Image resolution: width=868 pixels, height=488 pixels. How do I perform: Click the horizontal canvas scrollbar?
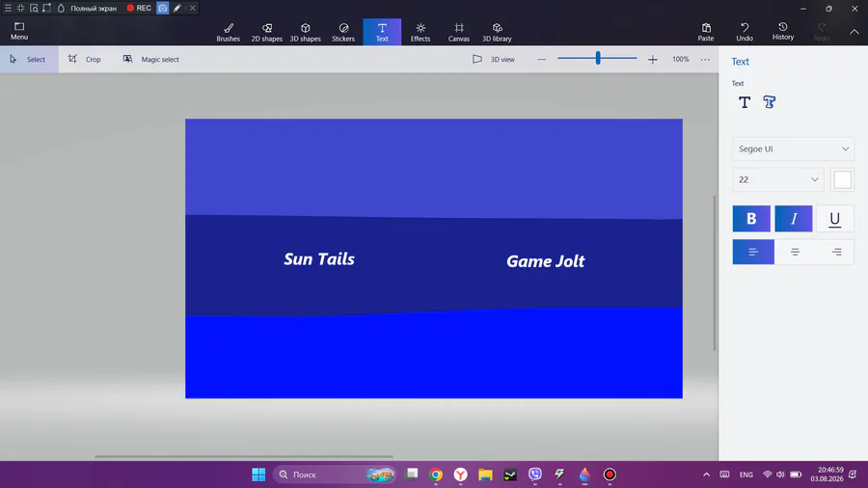point(244,456)
